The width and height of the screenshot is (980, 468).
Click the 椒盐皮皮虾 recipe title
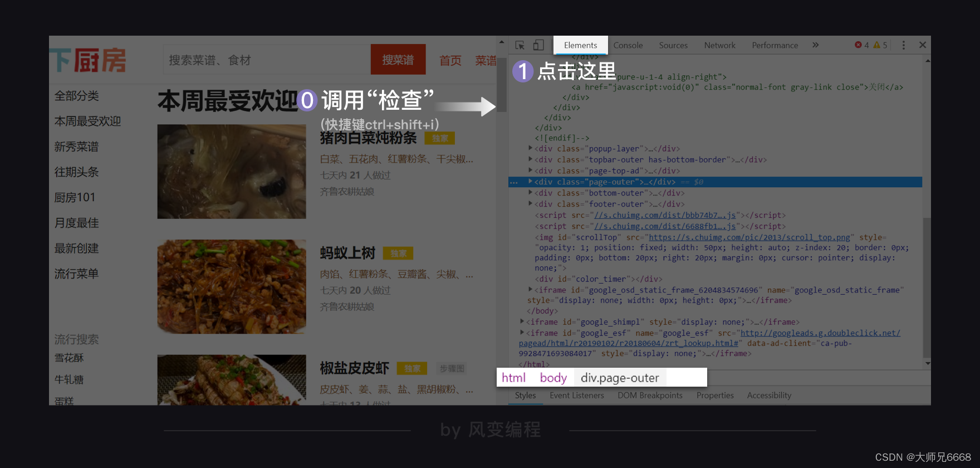pos(355,368)
